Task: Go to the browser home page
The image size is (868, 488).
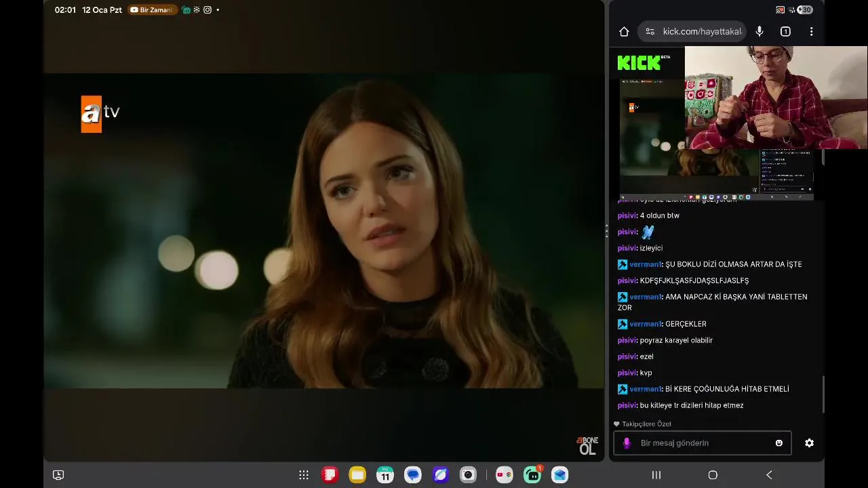Action: tap(624, 32)
